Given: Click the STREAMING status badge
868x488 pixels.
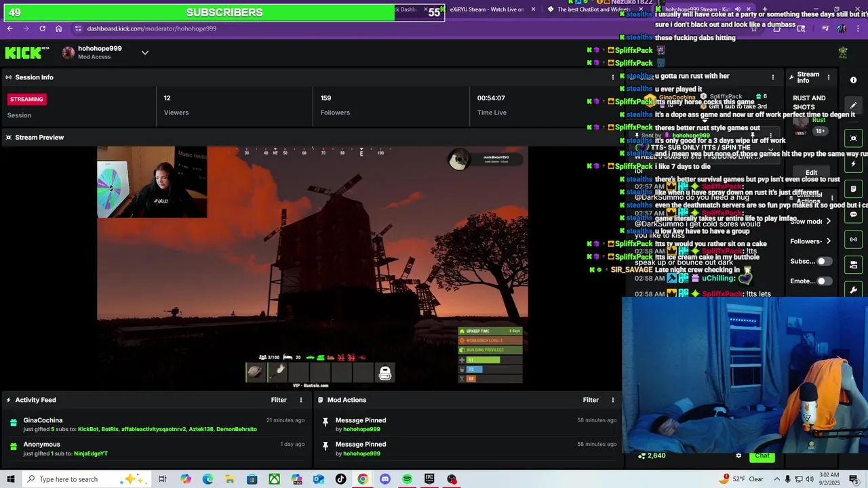Looking at the screenshot, I should [x=26, y=99].
